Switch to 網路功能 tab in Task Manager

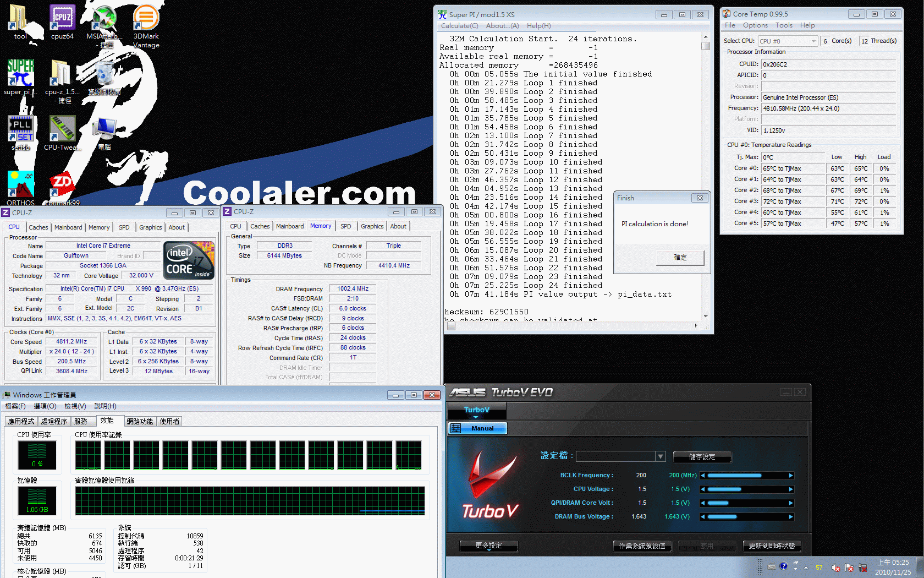point(140,421)
